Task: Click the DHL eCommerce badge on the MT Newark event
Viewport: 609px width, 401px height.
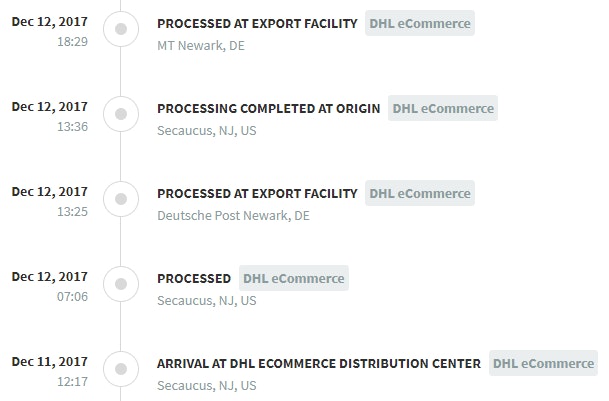Action: point(420,23)
